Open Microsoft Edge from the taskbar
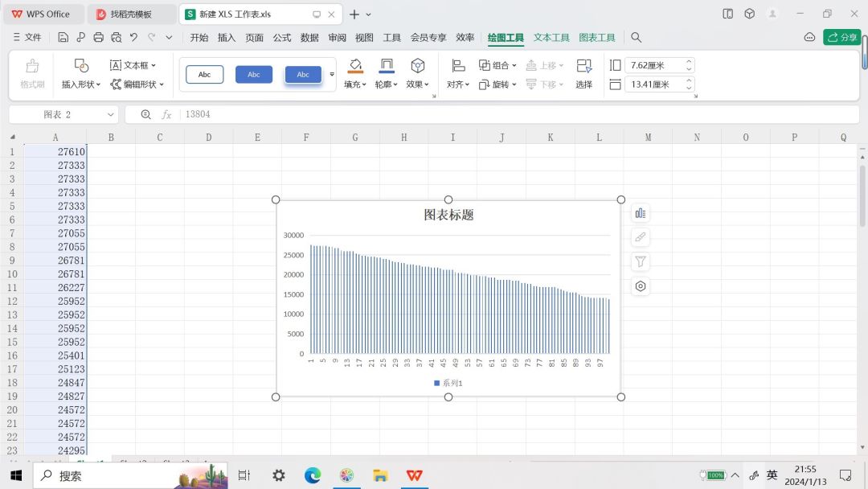Viewport: 868px width, 489px height. click(313, 476)
